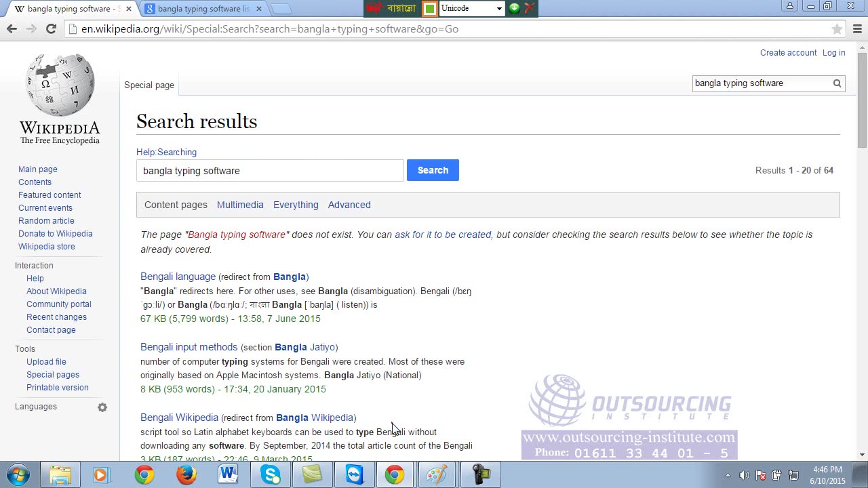Click the Contact page link
Viewport: 868px width, 488px height.
coord(51,330)
